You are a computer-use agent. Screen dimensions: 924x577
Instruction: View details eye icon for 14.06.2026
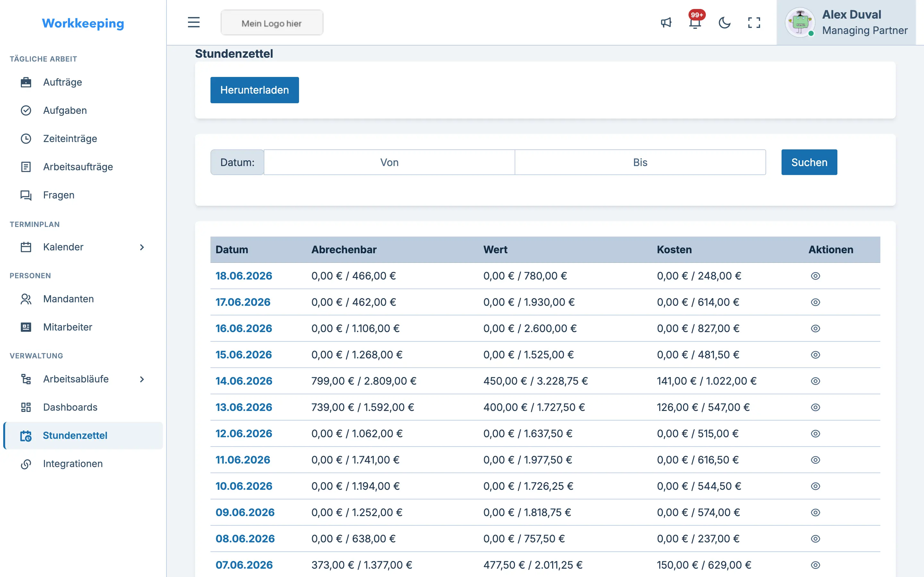(815, 381)
